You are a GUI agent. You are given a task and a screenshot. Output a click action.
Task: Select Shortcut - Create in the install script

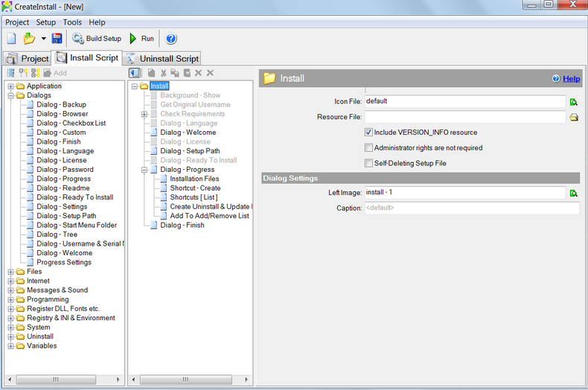point(195,188)
